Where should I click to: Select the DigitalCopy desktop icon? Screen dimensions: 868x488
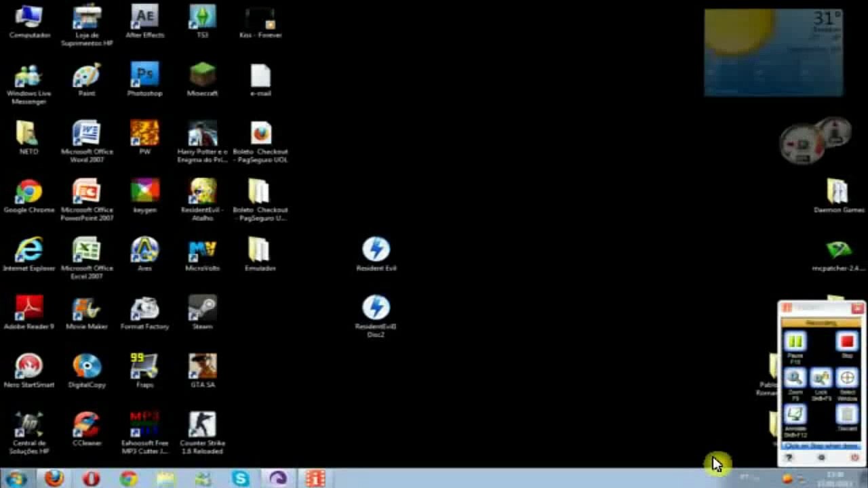pyautogui.click(x=87, y=371)
